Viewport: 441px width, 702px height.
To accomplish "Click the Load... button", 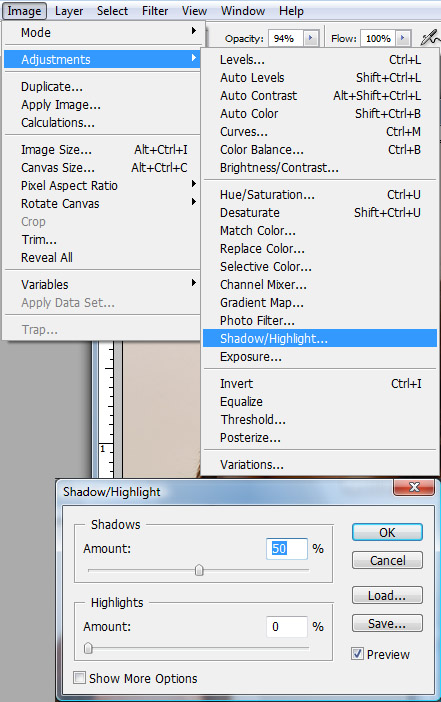I will (x=387, y=595).
